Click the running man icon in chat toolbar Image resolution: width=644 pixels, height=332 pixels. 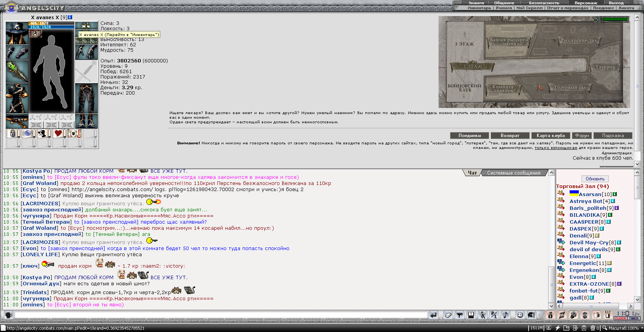click(x=482, y=315)
